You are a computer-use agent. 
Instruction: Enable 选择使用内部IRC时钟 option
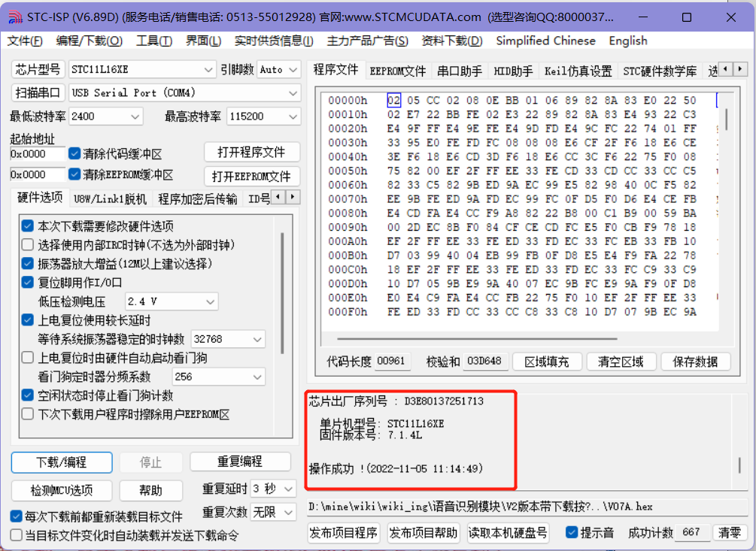click(28, 244)
